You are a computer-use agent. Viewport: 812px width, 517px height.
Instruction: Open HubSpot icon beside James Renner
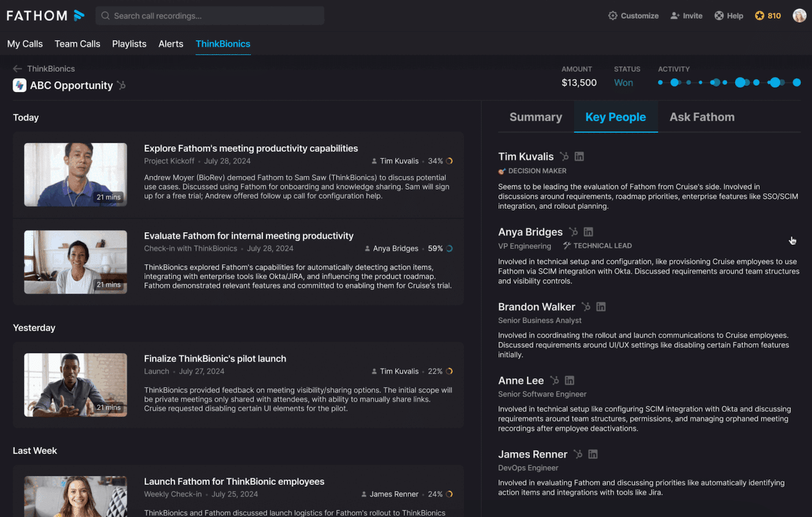tap(578, 454)
